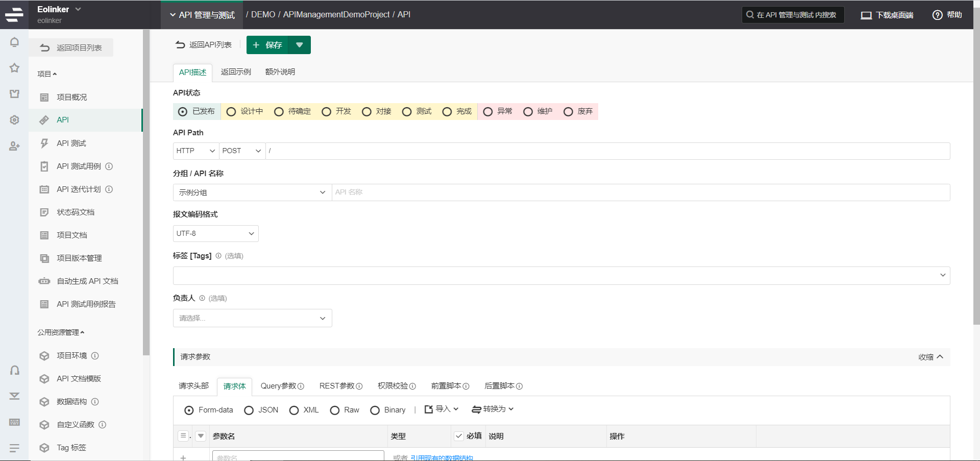Toggle the 必填 header checkbox

(x=458, y=436)
